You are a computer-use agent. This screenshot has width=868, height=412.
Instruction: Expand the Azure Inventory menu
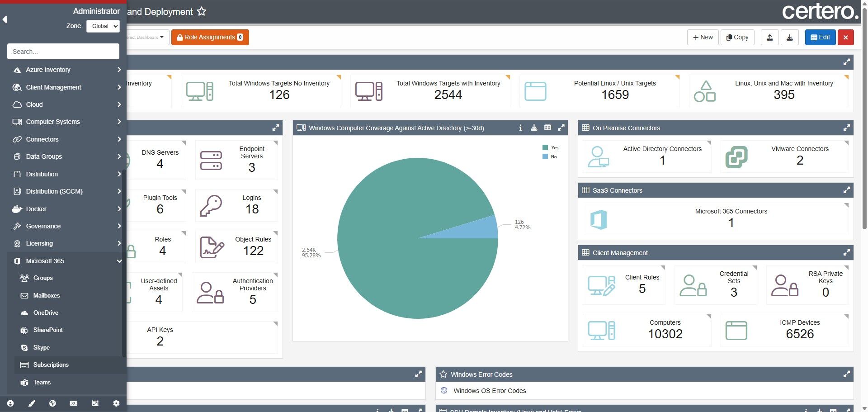tap(67, 70)
